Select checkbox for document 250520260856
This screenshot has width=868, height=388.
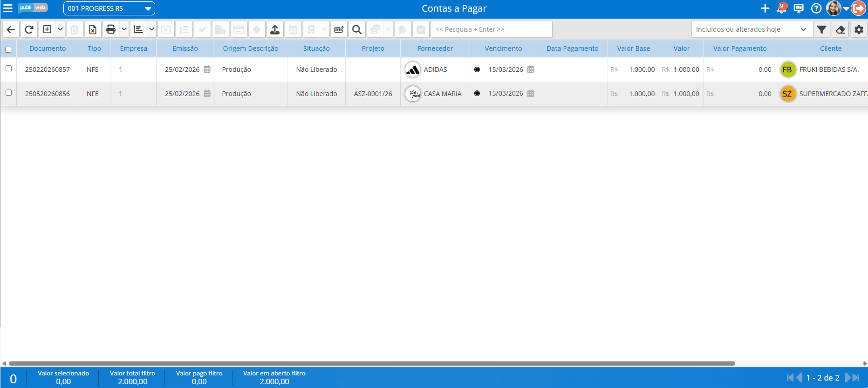[8, 93]
